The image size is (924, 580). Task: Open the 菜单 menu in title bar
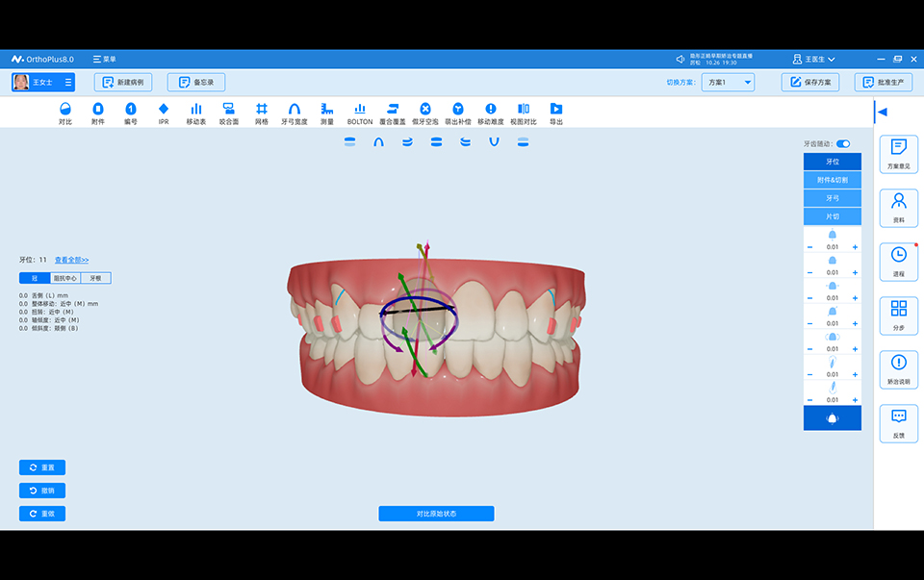pos(104,59)
